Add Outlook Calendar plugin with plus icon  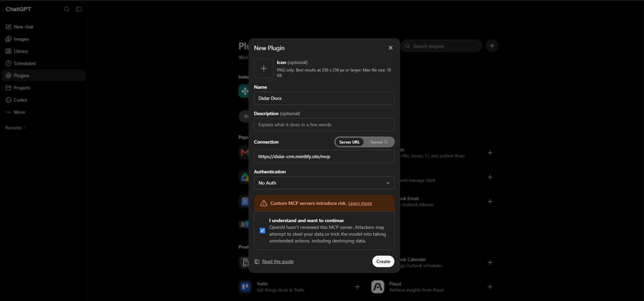490,262
